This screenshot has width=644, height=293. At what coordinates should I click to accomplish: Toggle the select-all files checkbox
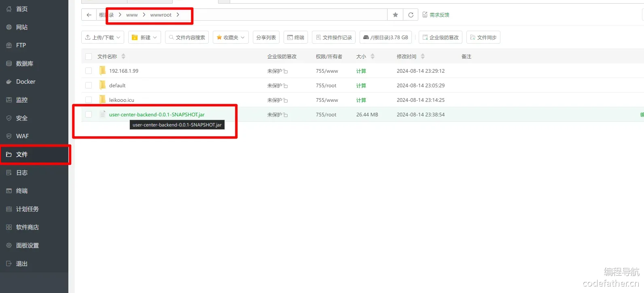click(x=89, y=57)
